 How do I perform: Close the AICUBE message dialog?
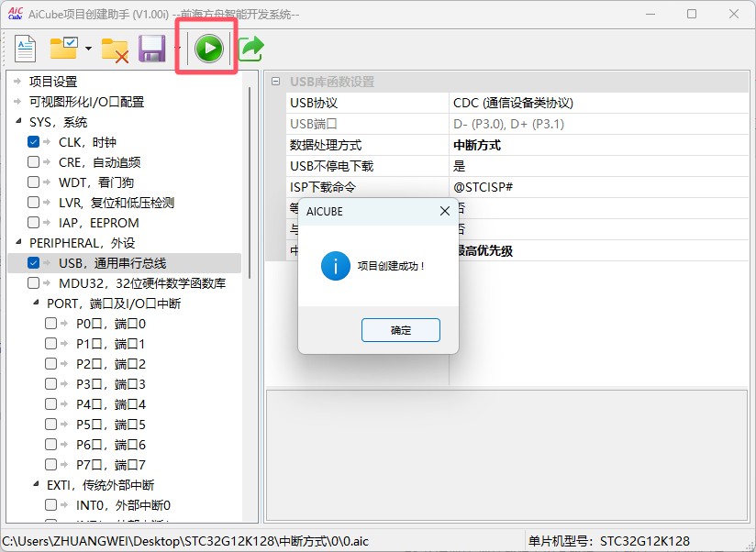point(445,211)
